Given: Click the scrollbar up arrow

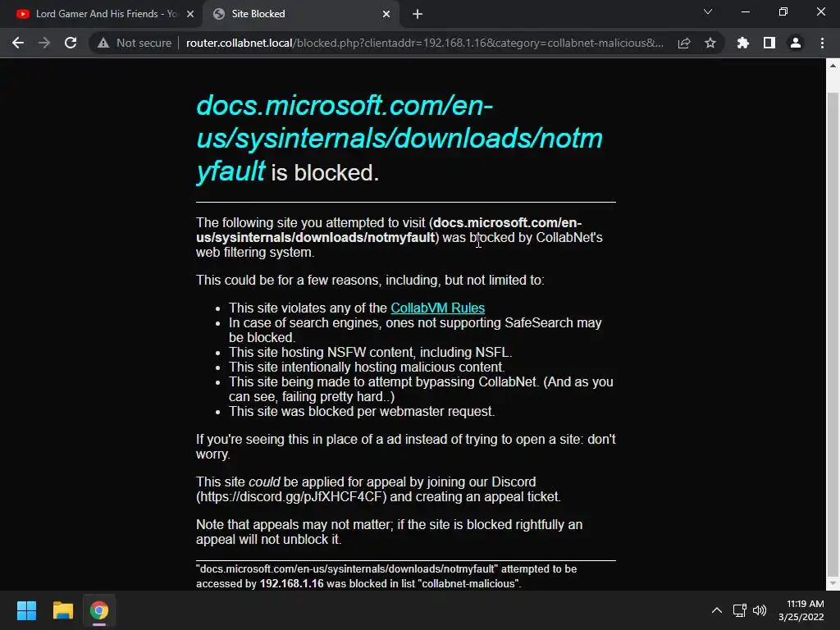Looking at the screenshot, I should [x=833, y=66].
